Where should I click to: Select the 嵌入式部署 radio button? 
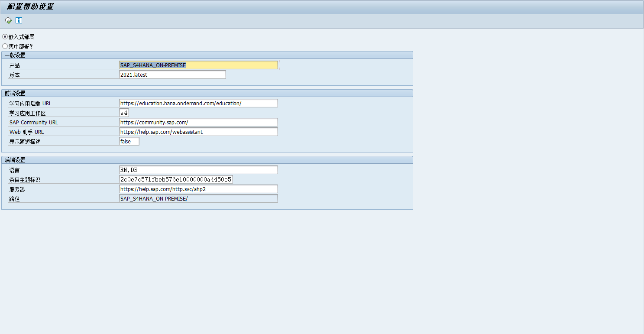[5, 37]
